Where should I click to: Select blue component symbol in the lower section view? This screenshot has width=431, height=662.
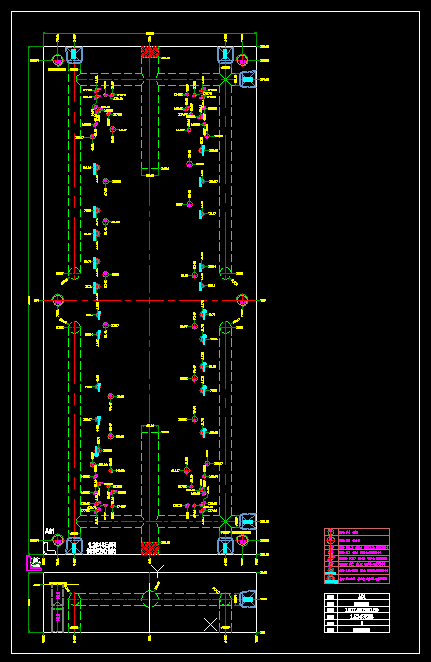(x=248, y=599)
